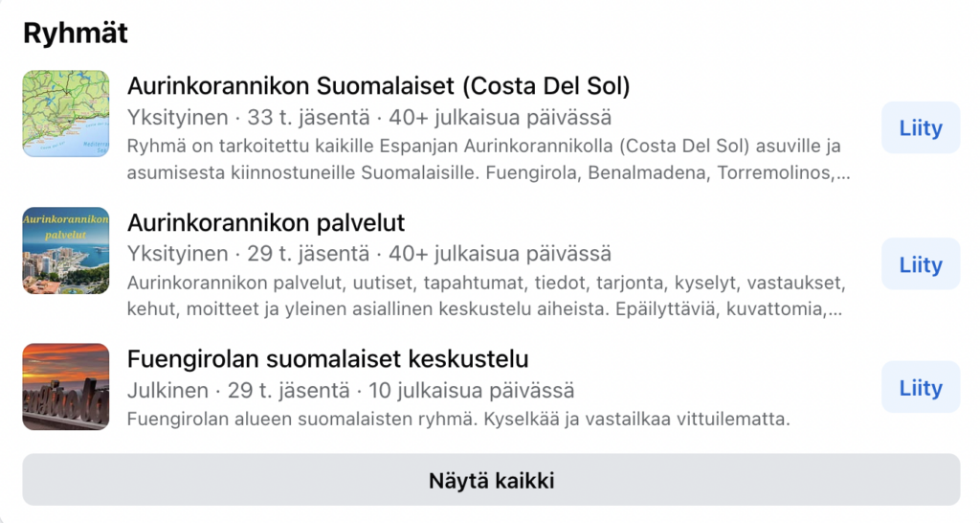Screen dimensions: 980x523
Task: Click "Yksityinen" label under Aurinkorannikon palvelut
Action: (177, 255)
